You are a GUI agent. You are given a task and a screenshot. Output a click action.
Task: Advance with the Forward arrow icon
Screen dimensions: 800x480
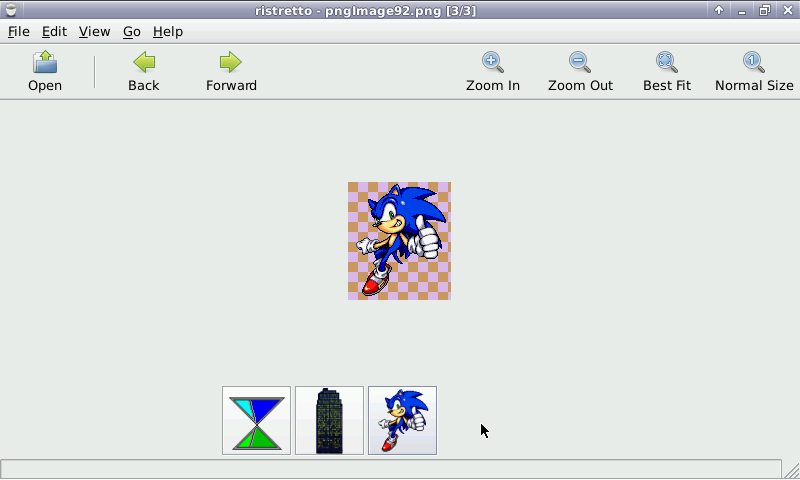231,62
